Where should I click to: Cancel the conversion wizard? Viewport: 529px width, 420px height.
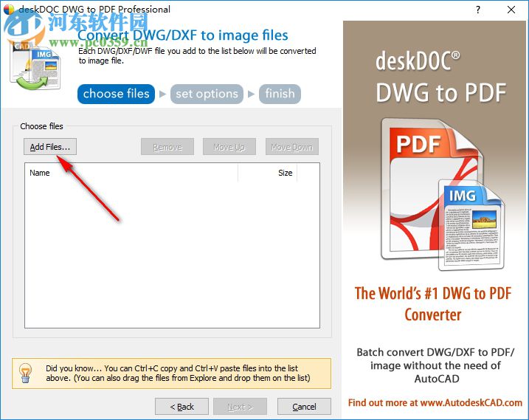coord(304,407)
